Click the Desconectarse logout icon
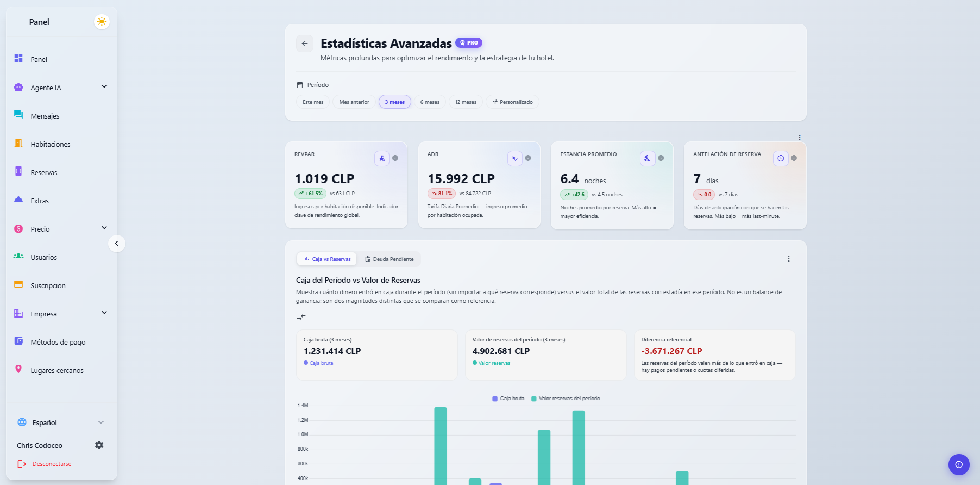 pos(22,464)
